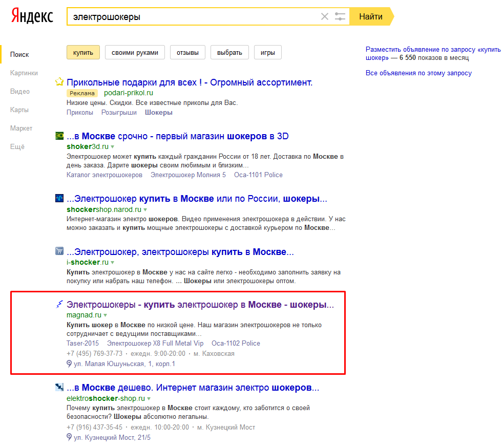
Task: Open podari-prikol.ru green URL
Action: click(x=129, y=93)
